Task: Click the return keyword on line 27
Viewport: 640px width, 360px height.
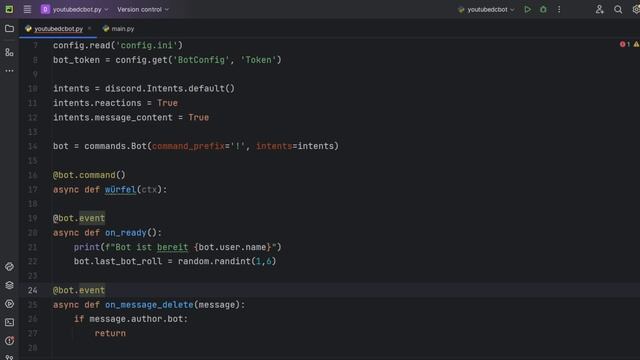Action: pyautogui.click(x=110, y=333)
